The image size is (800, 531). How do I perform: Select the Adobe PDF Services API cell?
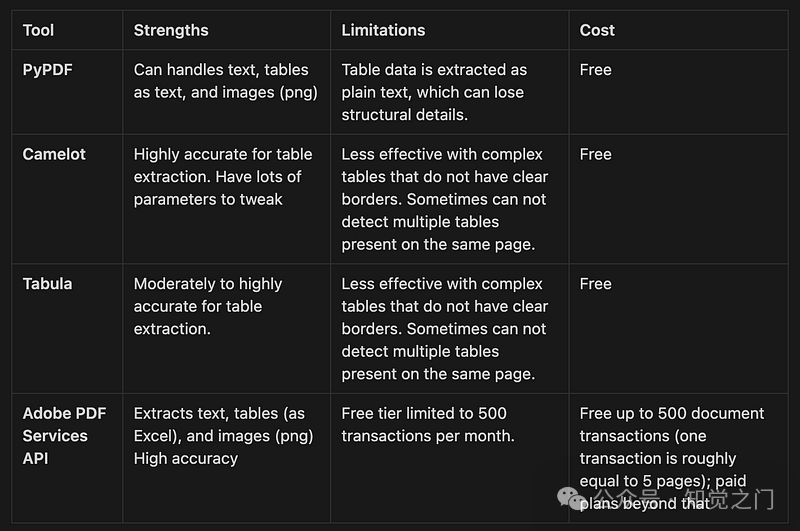click(x=64, y=436)
